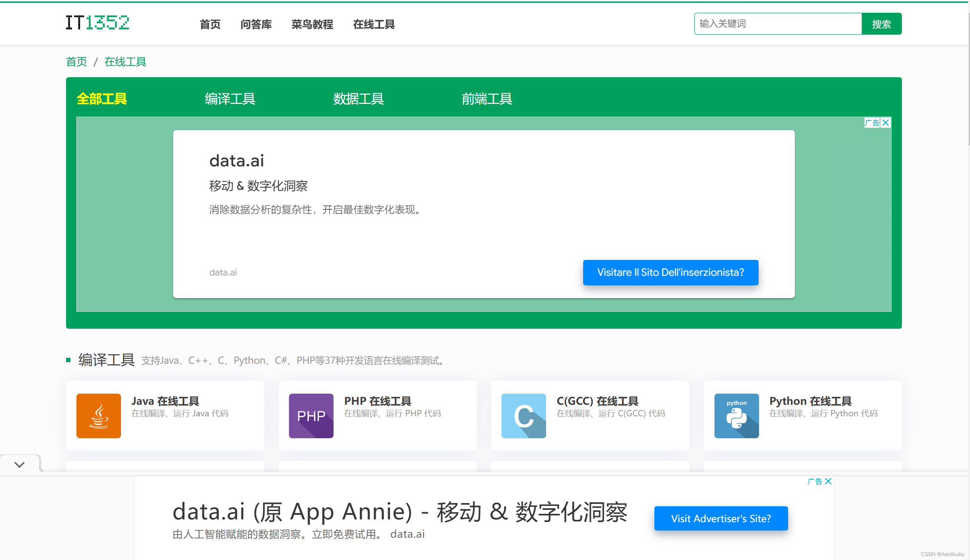The width and height of the screenshot is (970, 560).
Task: Open 菜鸟教程 in top navigation
Action: pyautogui.click(x=312, y=24)
